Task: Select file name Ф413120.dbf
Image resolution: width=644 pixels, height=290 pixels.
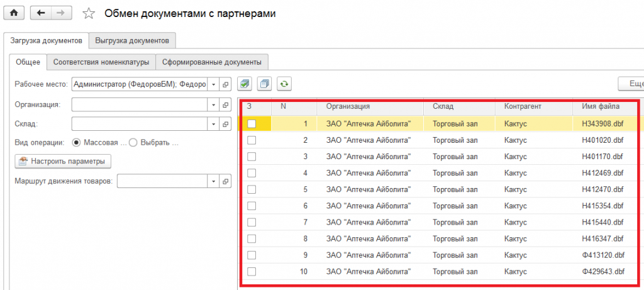Action: [x=603, y=255]
